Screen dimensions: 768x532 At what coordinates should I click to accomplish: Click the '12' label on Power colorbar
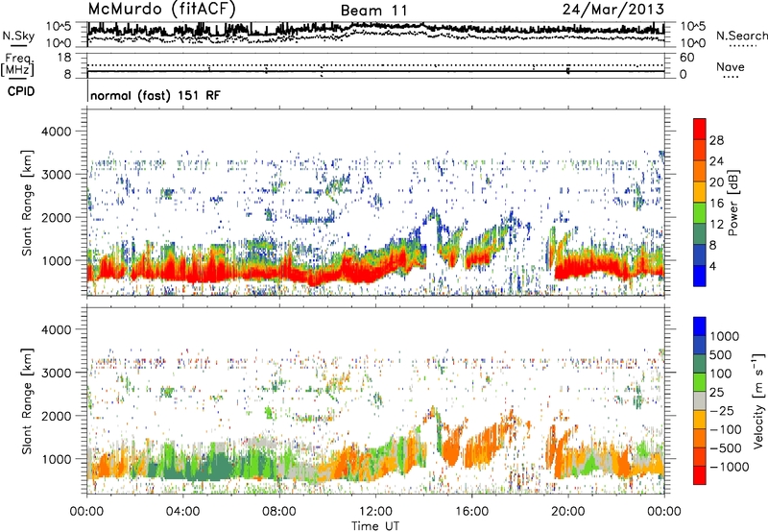[716, 225]
